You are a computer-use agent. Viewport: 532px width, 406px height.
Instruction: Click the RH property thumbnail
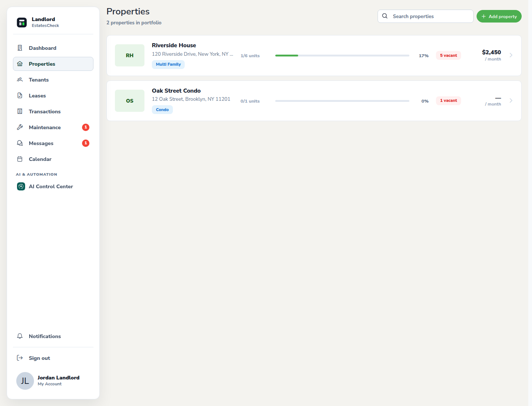pyautogui.click(x=130, y=55)
